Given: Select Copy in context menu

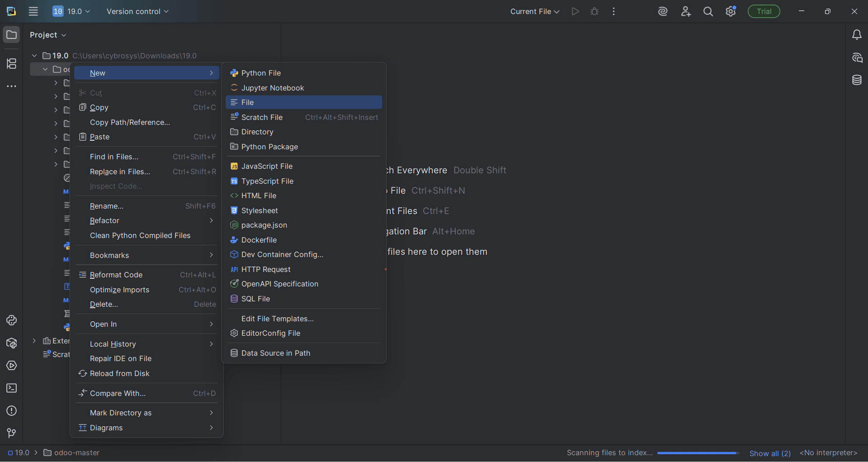Looking at the screenshot, I should pyautogui.click(x=146, y=107).
